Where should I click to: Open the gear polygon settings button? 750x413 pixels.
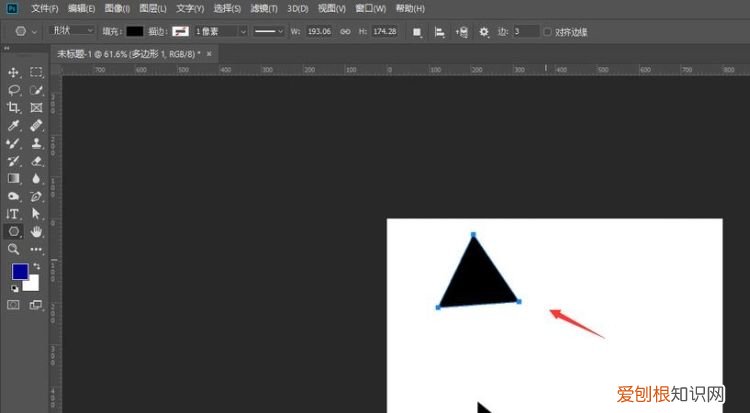pyautogui.click(x=484, y=32)
